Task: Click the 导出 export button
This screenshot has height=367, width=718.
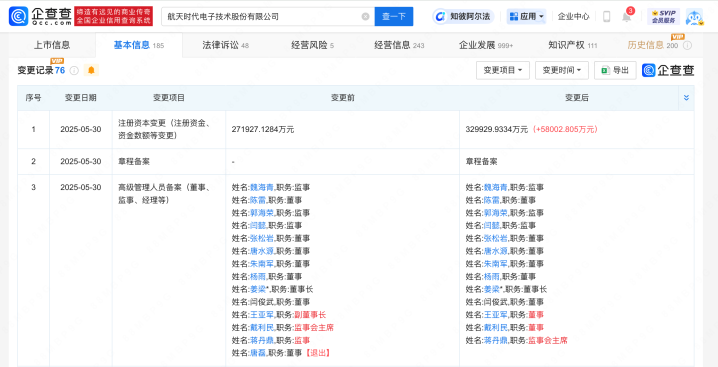Action: point(615,70)
